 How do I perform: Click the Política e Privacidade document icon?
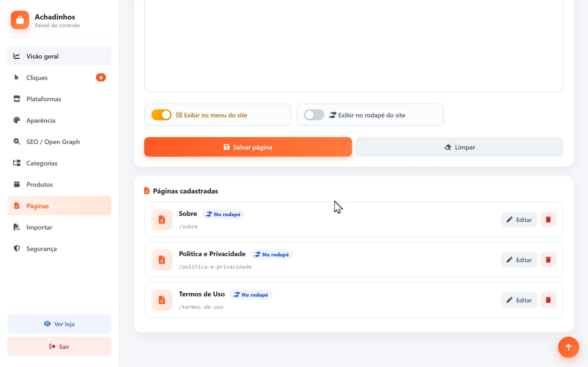tap(162, 260)
